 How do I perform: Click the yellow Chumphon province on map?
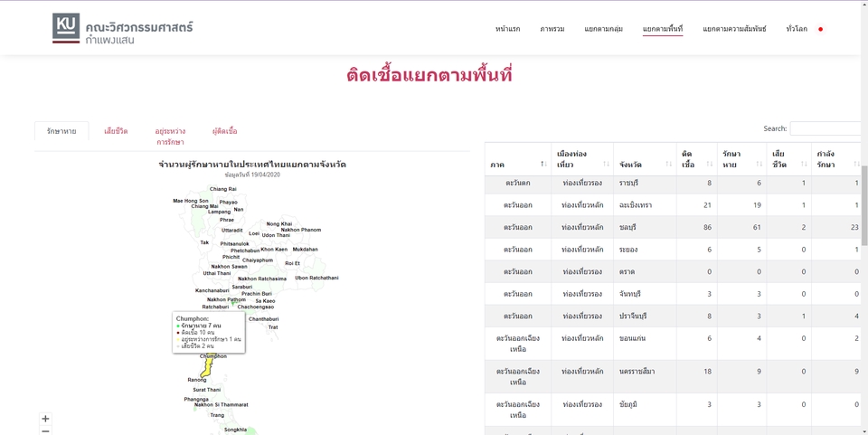point(207,367)
